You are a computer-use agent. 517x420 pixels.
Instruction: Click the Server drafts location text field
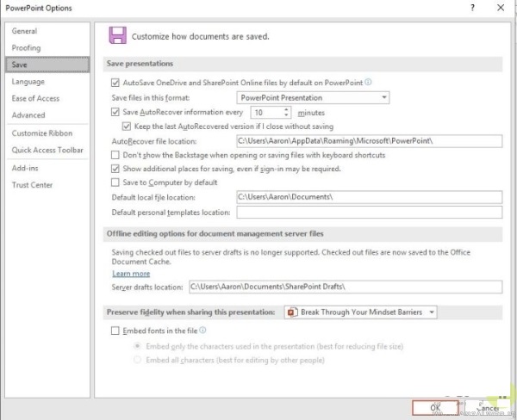tap(345, 287)
